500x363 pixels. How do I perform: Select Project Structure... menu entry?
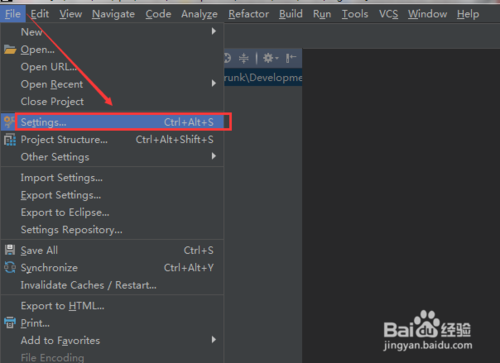click(x=112, y=140)
